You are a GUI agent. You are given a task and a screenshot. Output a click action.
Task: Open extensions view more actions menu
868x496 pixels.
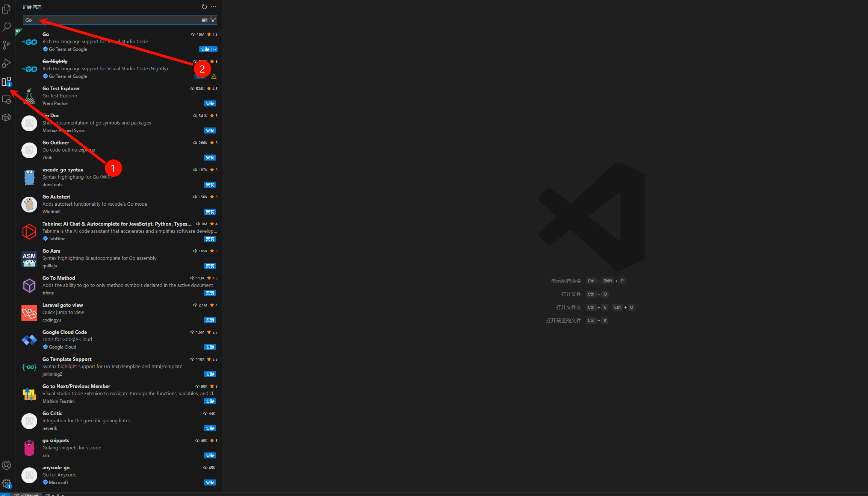click(x=213, y=7)
